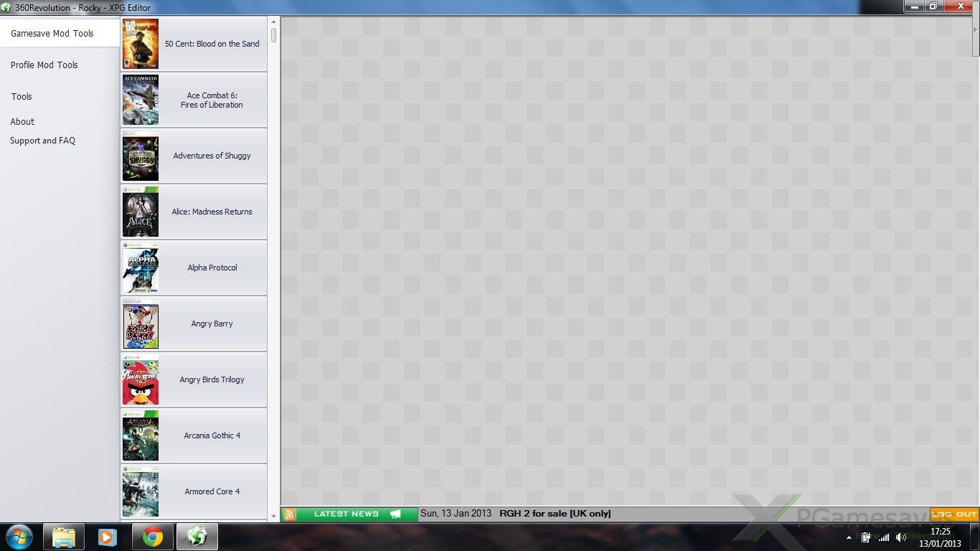Click the RSS feed icon in news bar
980x551 pixels.
[289, 514]
